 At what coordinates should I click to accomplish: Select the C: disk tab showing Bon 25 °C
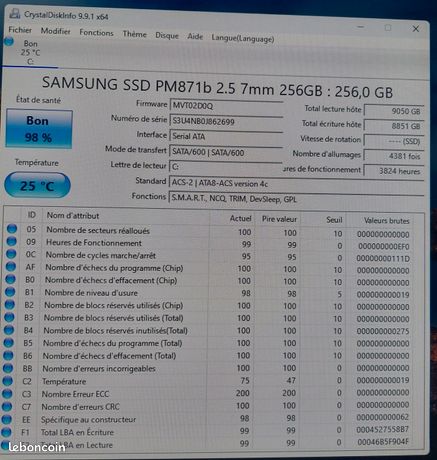coord(30,52)
